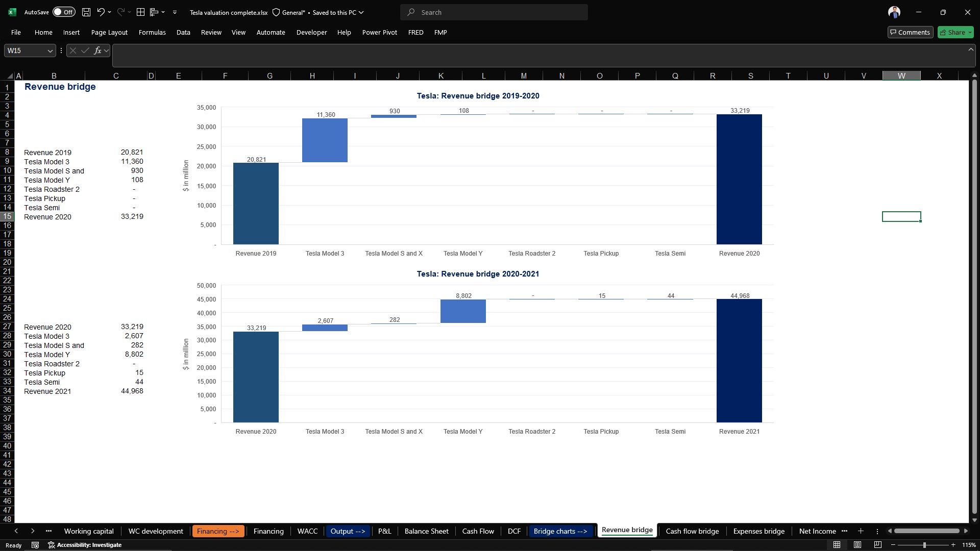The width and height of the screenshot is (980, 551).
Task: Open the Undo history dropdown arrow
Action: 109,12
